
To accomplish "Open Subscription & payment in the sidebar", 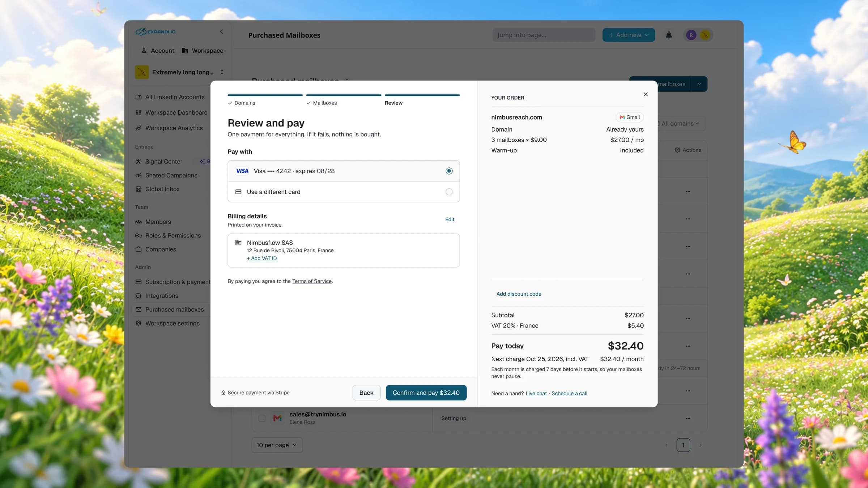I will (173, 282).
